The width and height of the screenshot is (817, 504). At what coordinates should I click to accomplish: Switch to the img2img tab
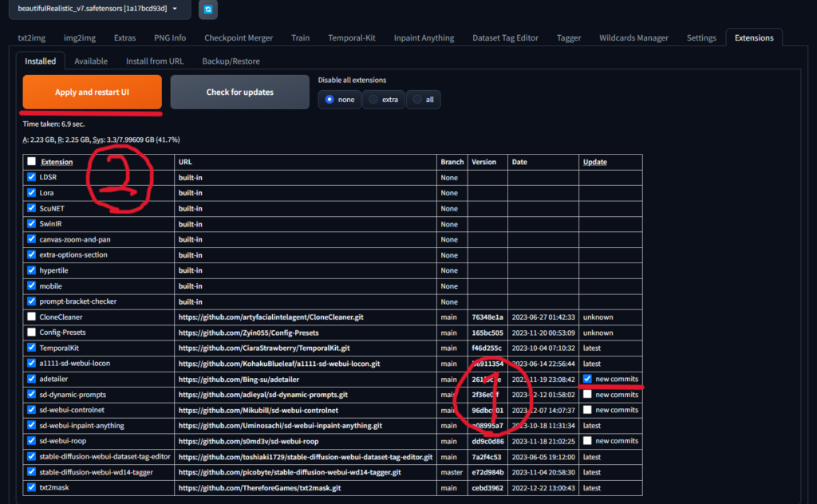point(80,37)
